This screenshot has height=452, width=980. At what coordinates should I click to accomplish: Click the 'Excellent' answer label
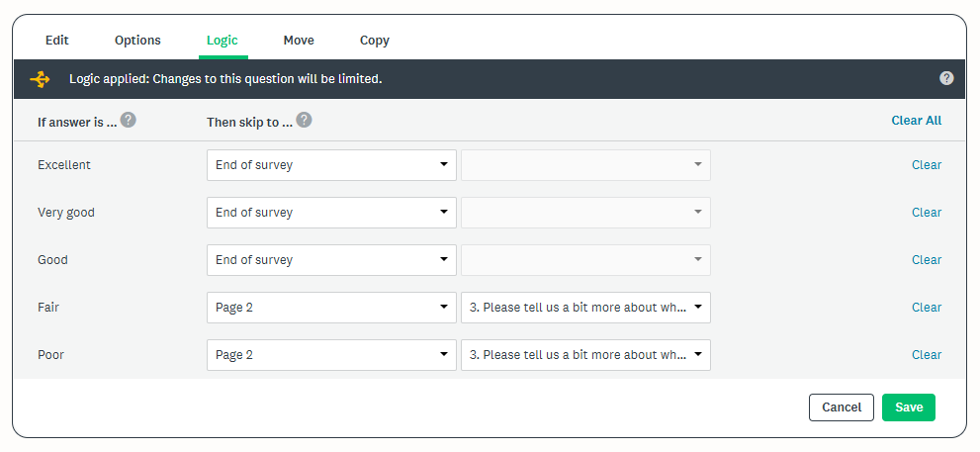[x=63, y=165]
